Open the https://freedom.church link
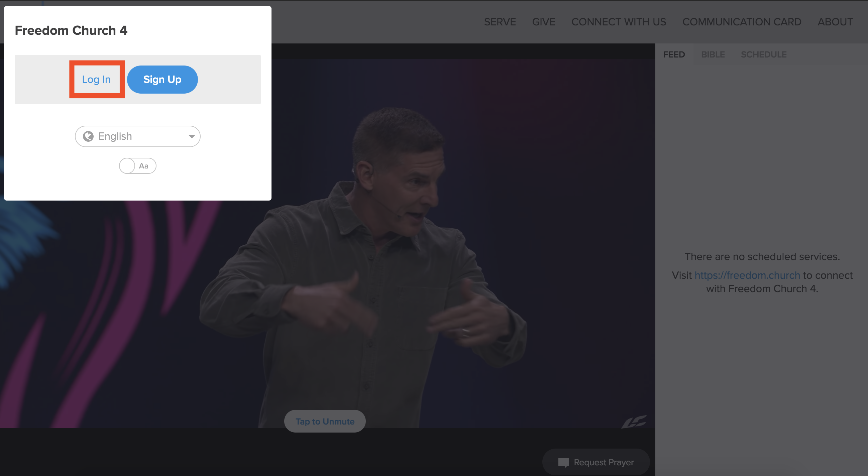This screenshot has width=868, height=476. click(x=747, y=275)
